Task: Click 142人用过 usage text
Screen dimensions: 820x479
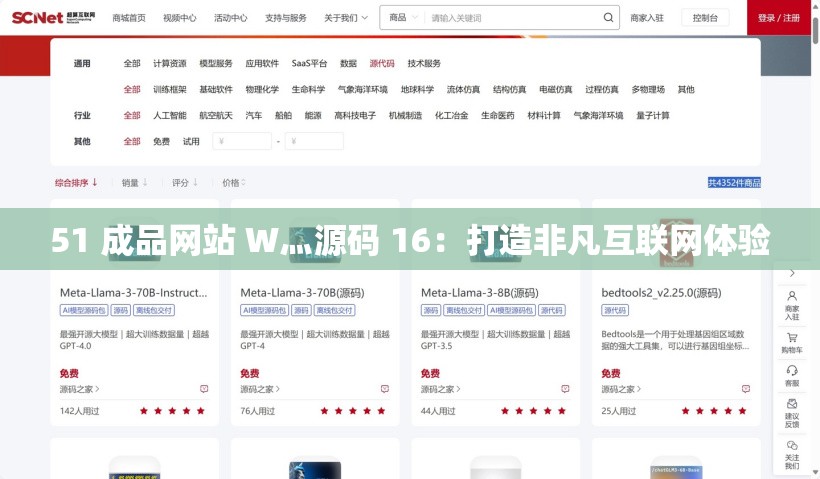Action: click(x=79, y=411)
